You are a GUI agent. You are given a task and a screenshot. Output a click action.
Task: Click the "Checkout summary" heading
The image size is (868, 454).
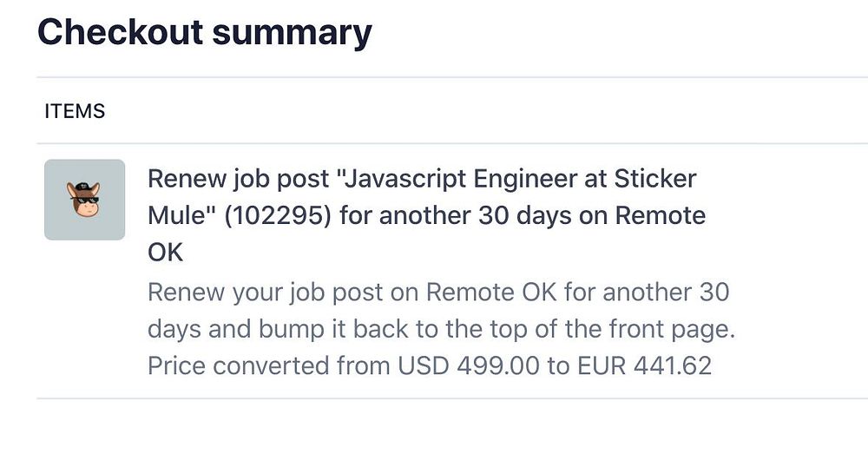(x=205, y=33)
